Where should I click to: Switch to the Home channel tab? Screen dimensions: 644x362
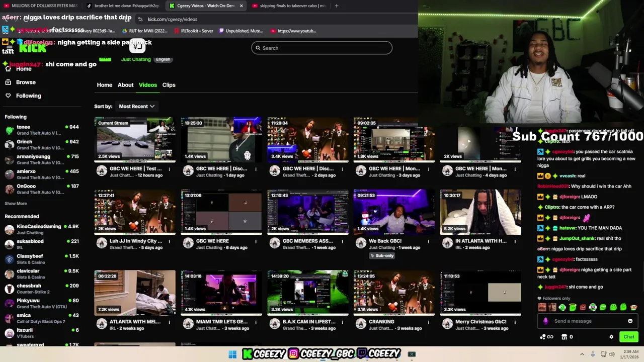tap(105, 85)
